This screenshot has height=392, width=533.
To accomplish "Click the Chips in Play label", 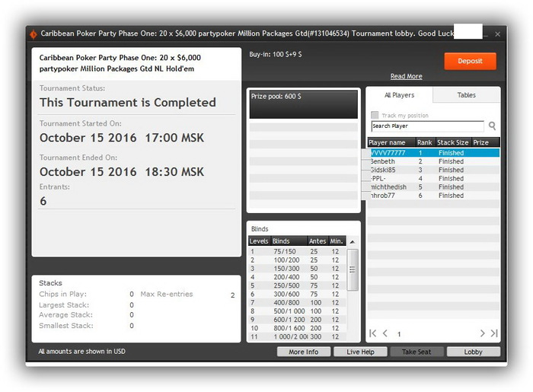I will click(x=63, y=294).
